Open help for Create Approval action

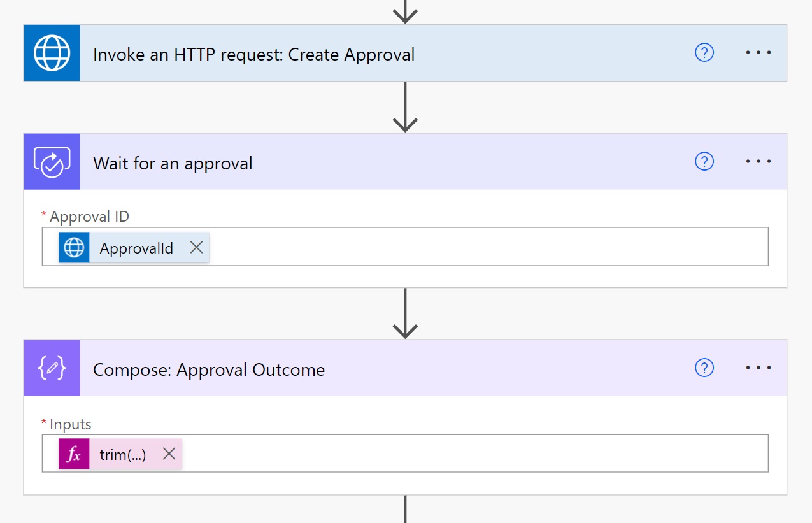(x=704, y=53)
